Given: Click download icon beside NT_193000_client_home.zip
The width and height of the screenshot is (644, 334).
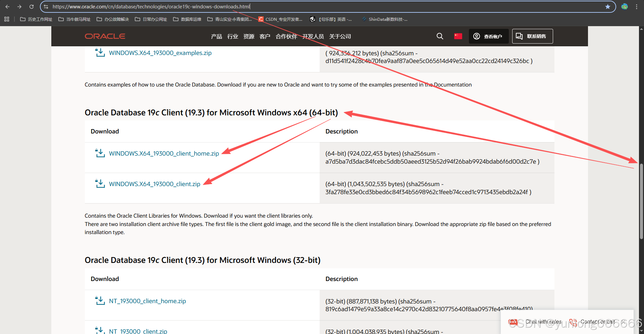Looking at the screenshot, I should tap(100, 300).
